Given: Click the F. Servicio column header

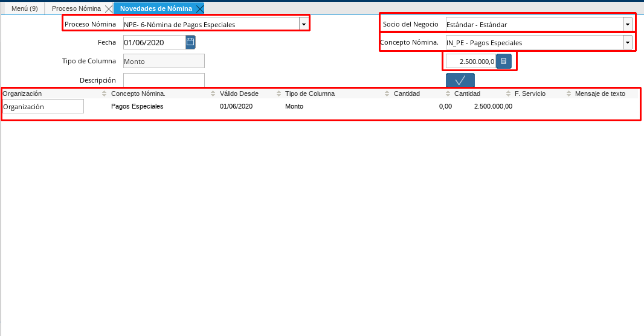Looking at the screenshot, I should point(530,94).
